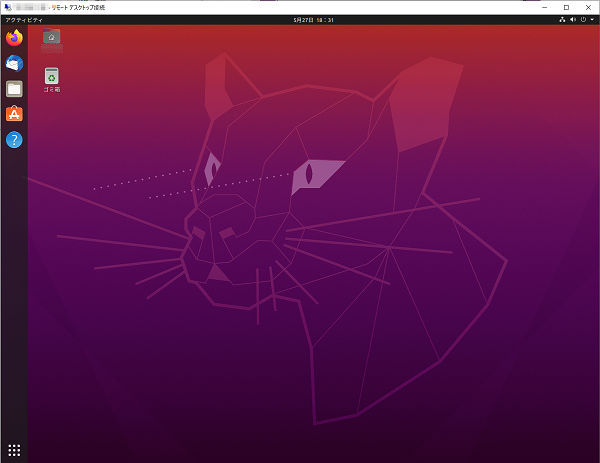600x463 pixels.
Task: Open Thunderbird mail in the dock
Action: pyautogui.click(x=14, y=63)
